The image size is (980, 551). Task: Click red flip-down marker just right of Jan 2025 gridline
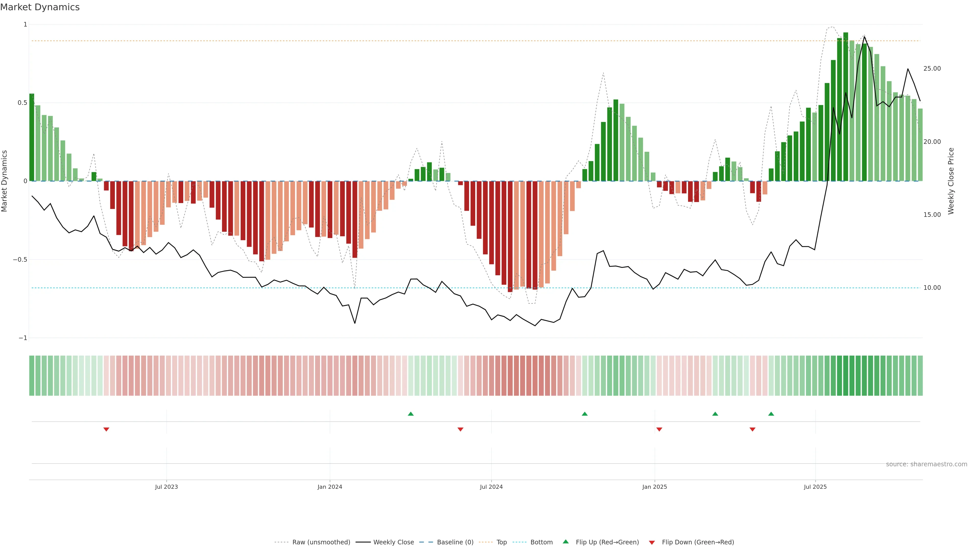tap(659, 429)
